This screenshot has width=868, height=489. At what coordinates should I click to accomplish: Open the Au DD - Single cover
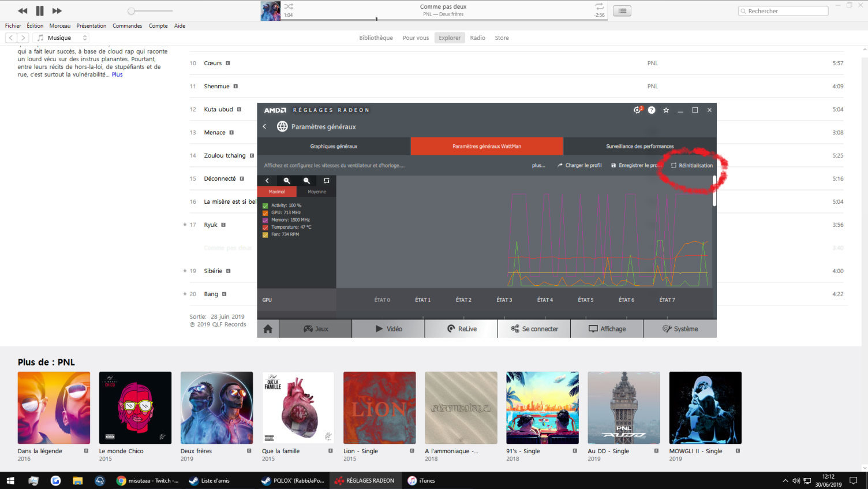[624, 408]
